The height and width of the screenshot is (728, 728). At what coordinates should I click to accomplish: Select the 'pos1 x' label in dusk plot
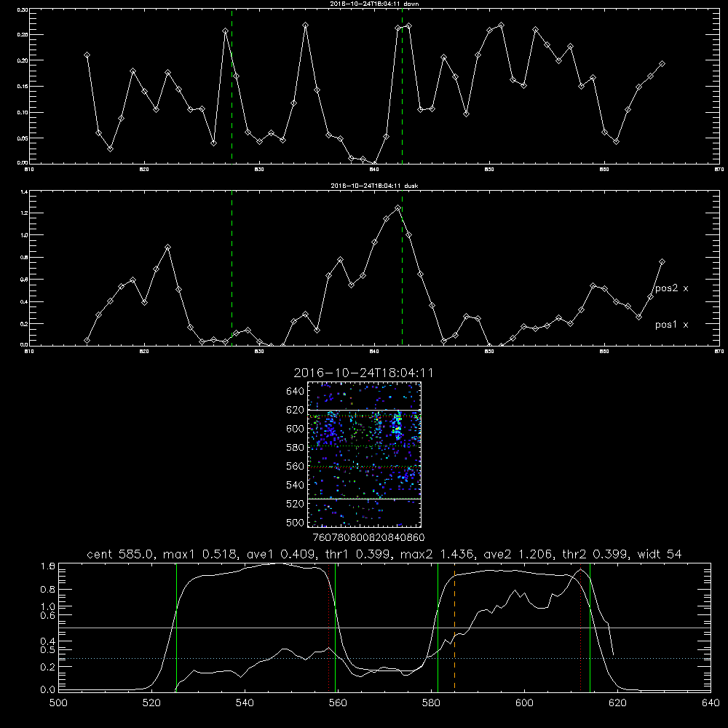point(671,325)
